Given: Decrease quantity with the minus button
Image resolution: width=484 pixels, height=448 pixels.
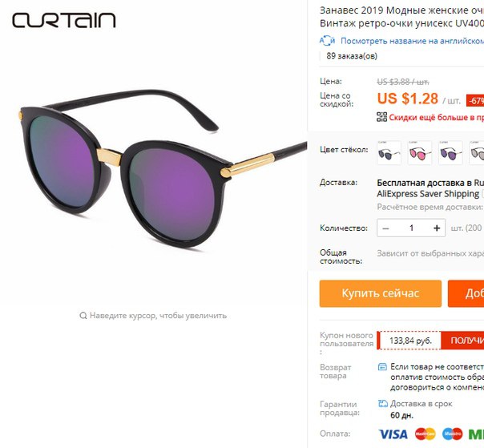Looking at the screenshot, I should pyautogui.click(x=385, y=228).
